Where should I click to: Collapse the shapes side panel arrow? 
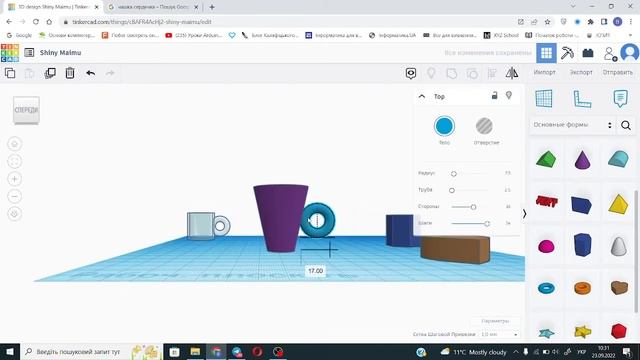pyautogui.click(x=524, y=213)
